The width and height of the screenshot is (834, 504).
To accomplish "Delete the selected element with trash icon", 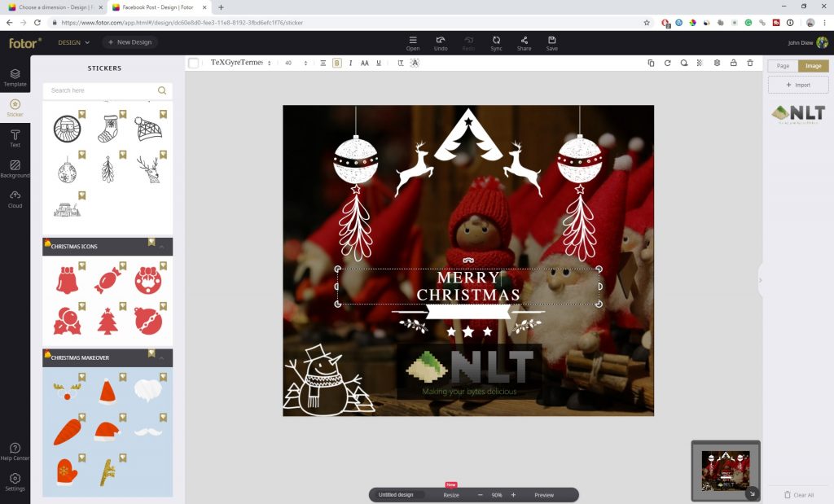I will point(750,63).
